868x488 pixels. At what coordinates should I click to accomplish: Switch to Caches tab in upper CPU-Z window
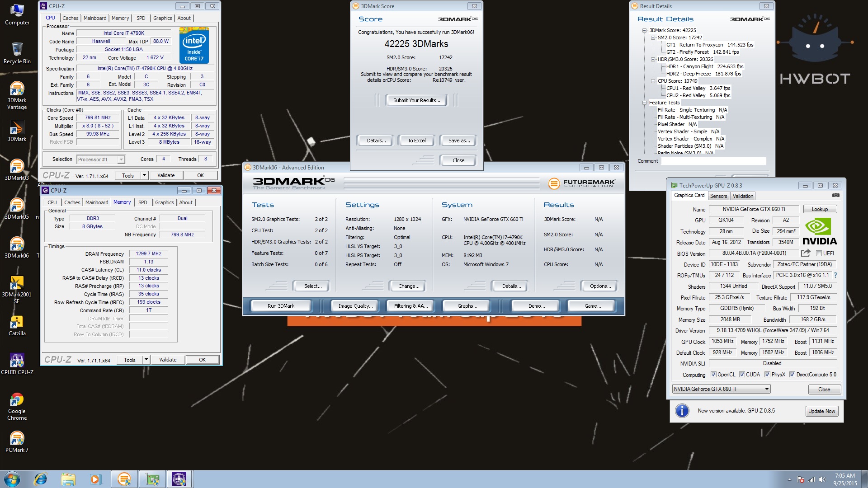coord(70,18)
